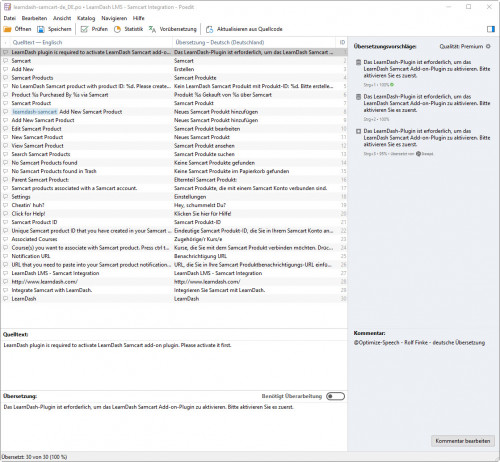This screenshot has height=462, width=500.
Task: Click 'Qualität: Premium' label
Action: 461,46
